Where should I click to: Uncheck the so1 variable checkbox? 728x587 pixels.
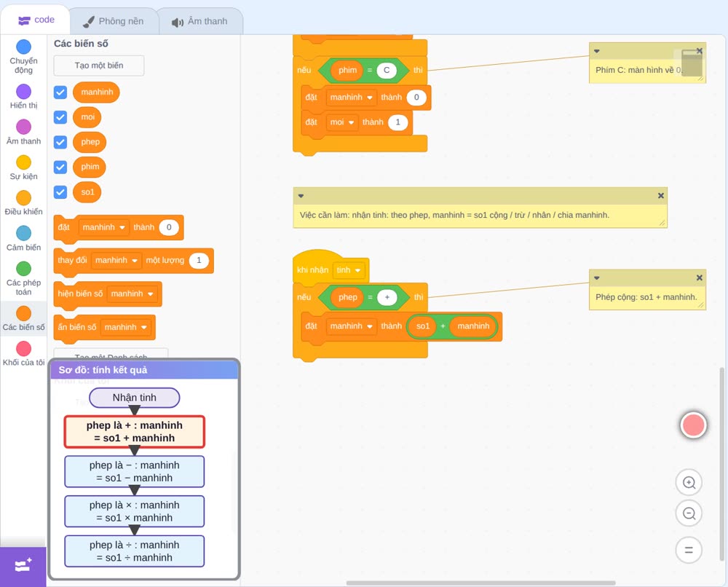(x=60, y=192)
